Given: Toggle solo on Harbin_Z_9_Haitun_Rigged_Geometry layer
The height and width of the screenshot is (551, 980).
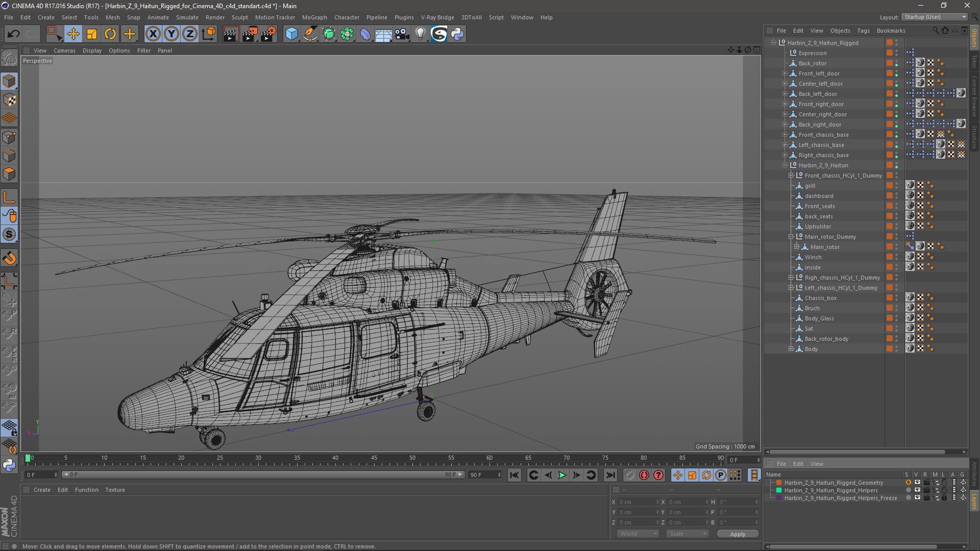Looking at the screenshot, I should point(908,482).
